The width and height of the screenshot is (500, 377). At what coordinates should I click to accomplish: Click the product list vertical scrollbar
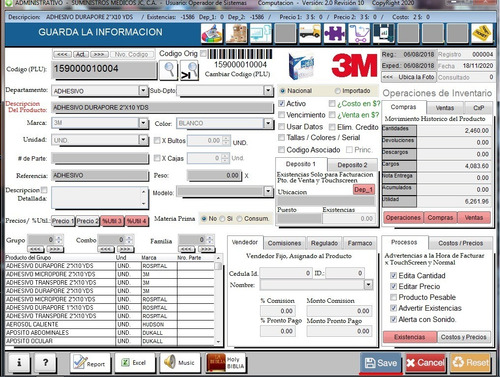(x=218, y=300)
